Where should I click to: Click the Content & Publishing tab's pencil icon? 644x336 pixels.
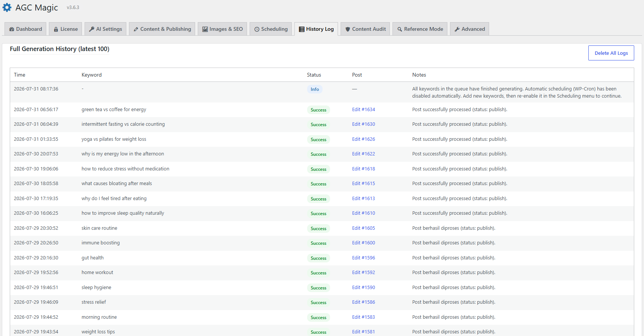[x=136, y=29]
